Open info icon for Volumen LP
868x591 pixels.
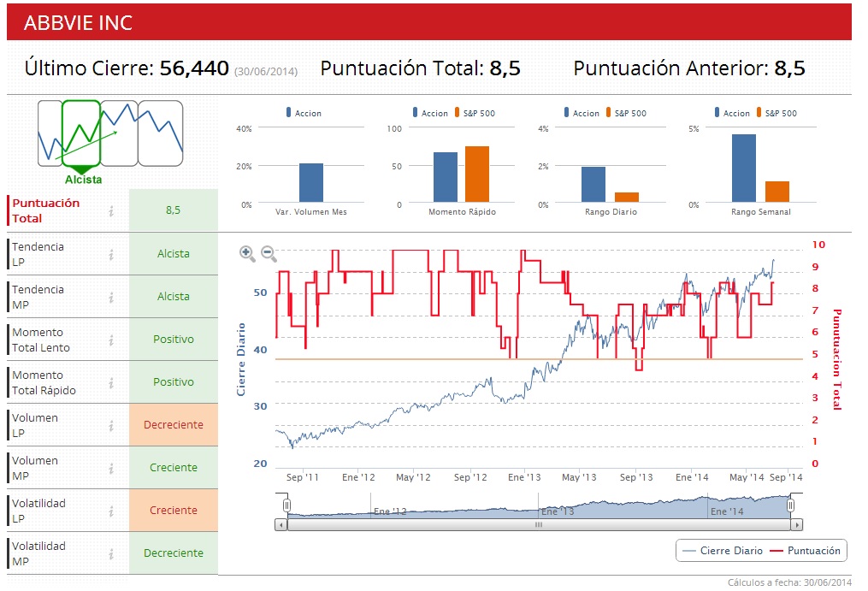(x=111, y=425)
